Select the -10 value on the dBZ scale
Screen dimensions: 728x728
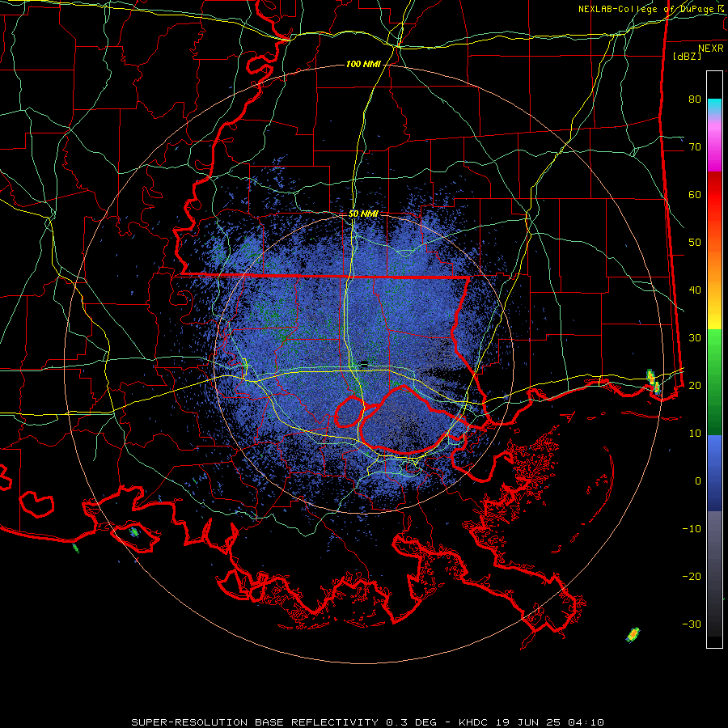coord(692,528)
